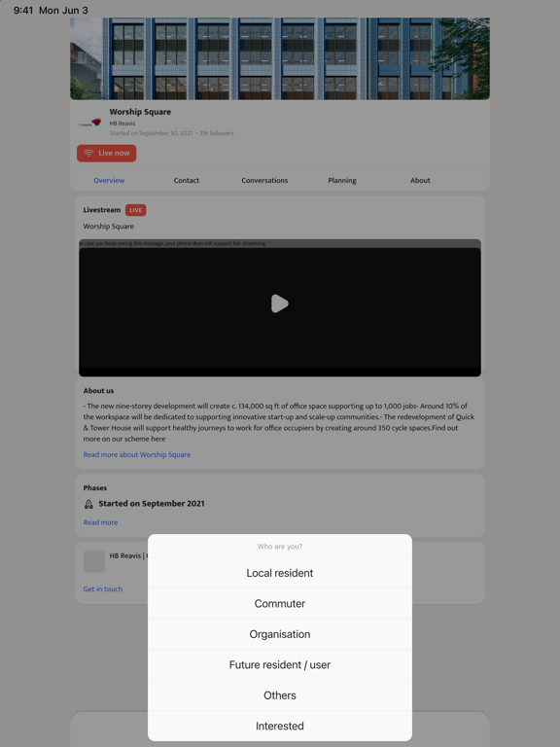Switch to the Contact tab
560x747 pixels.
pyautogui.click(x=187, y=181)
